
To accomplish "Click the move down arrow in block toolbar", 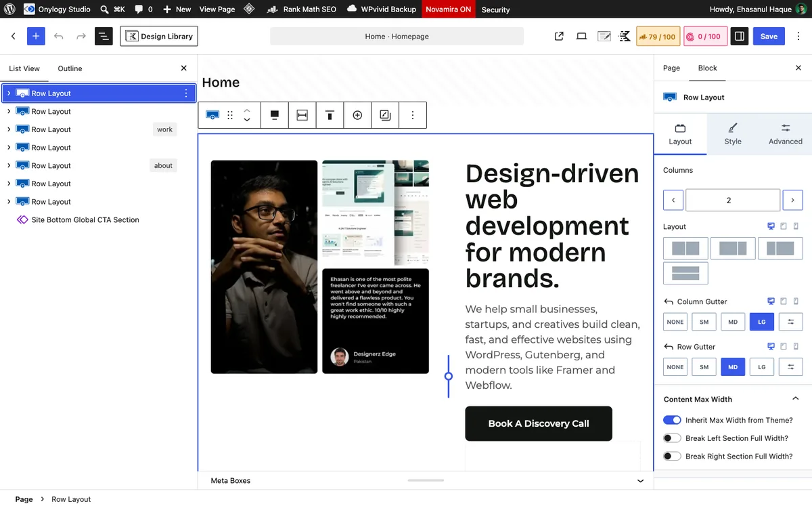I will pos(247,120).
